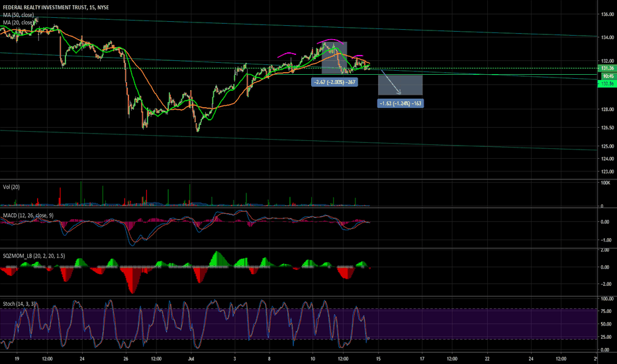This screenshot has height=364, width=617.
Task: Click the -1.63 (-1.24%) measurement label
Action: coord(401,103)
